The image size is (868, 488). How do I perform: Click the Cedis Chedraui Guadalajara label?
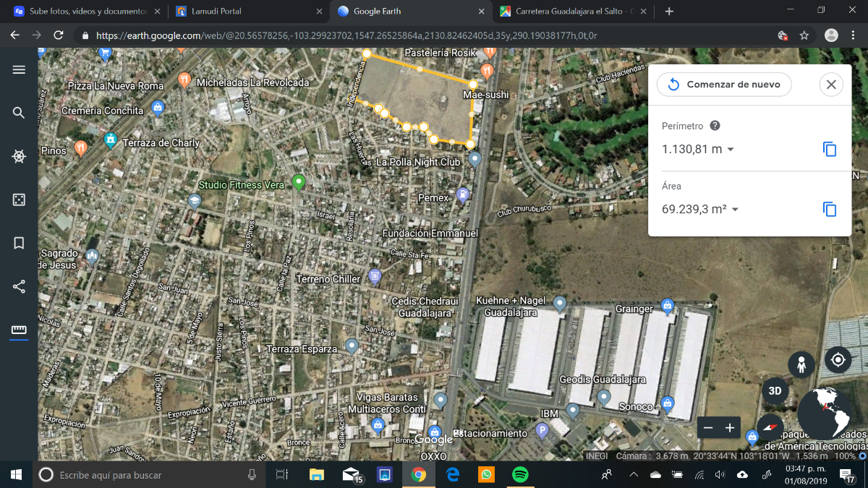coord(425,307)
